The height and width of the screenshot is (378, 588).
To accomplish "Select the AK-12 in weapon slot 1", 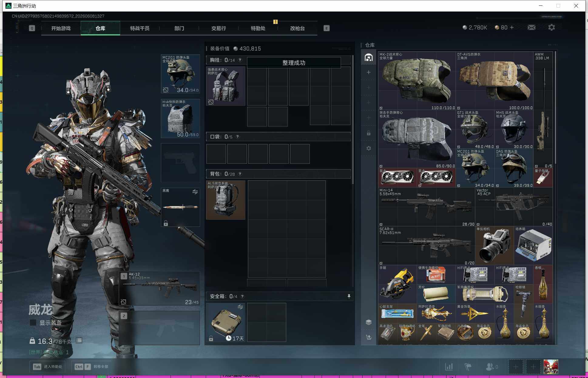I will (160, 288).
